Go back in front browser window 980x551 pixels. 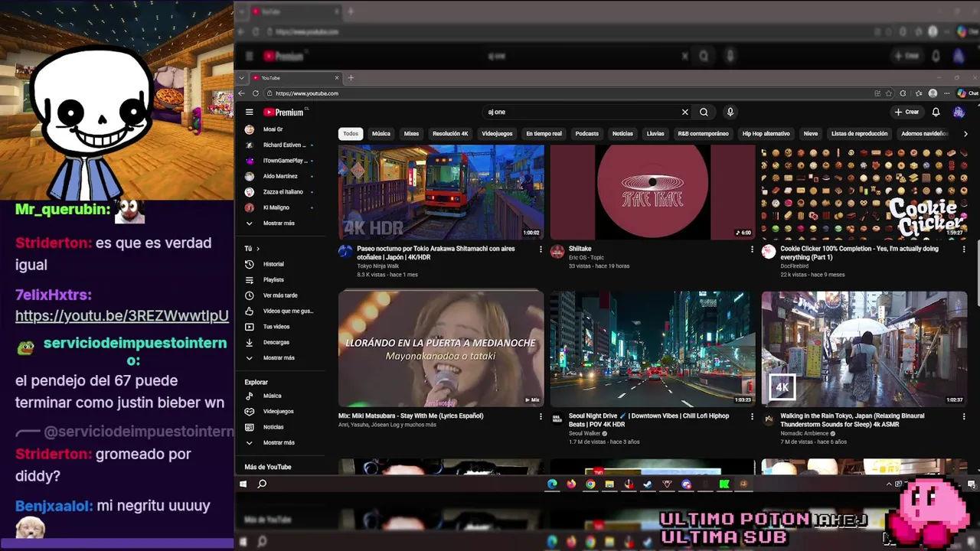[x=242, y=93]
